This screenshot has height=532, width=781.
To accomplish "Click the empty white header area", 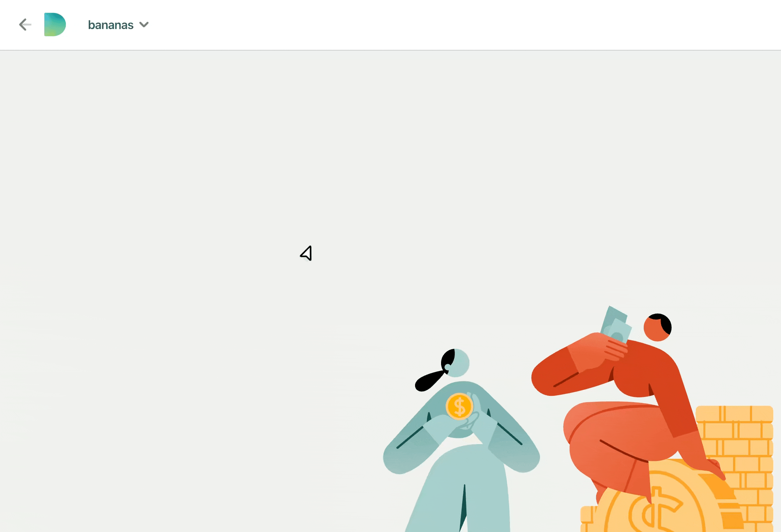I will 446,25.
